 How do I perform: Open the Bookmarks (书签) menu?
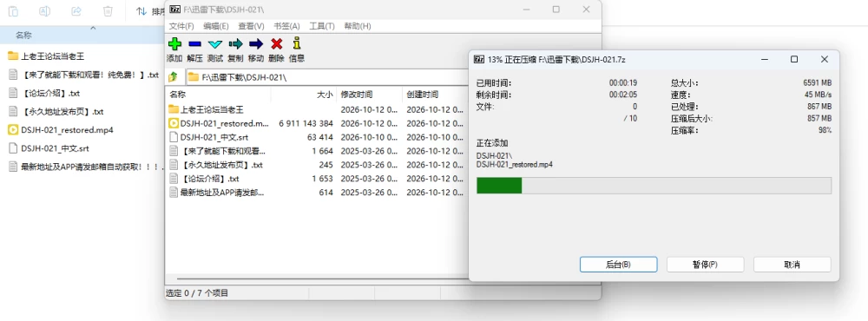(286, 26)
